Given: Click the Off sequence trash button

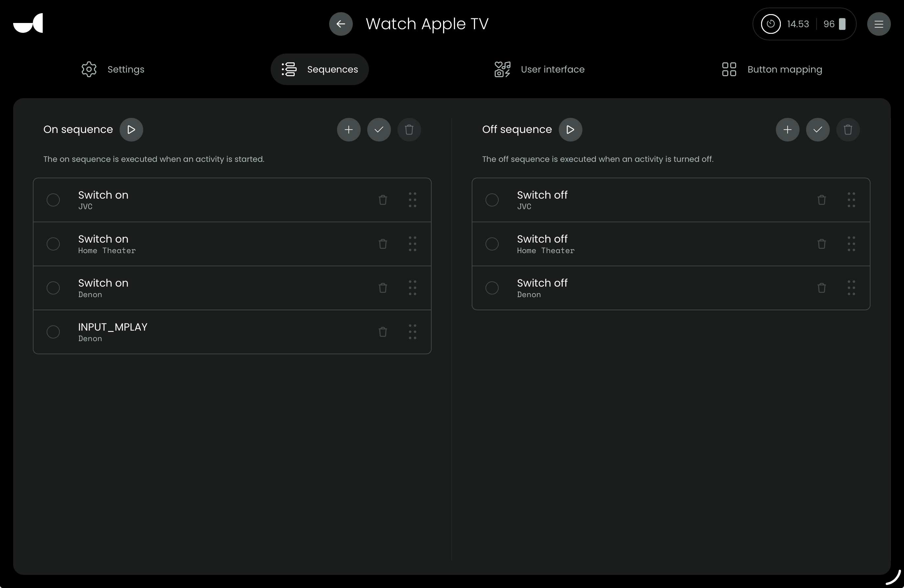Looking at the screenshot, I should pos(848,130).
